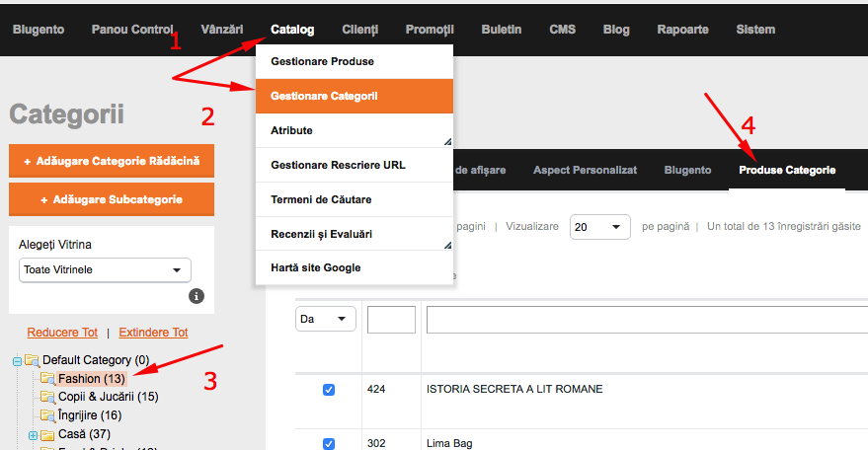Viewport: 868px width, 450px height.
Task: Select the Casă (37) category
Action: (84, 434)
